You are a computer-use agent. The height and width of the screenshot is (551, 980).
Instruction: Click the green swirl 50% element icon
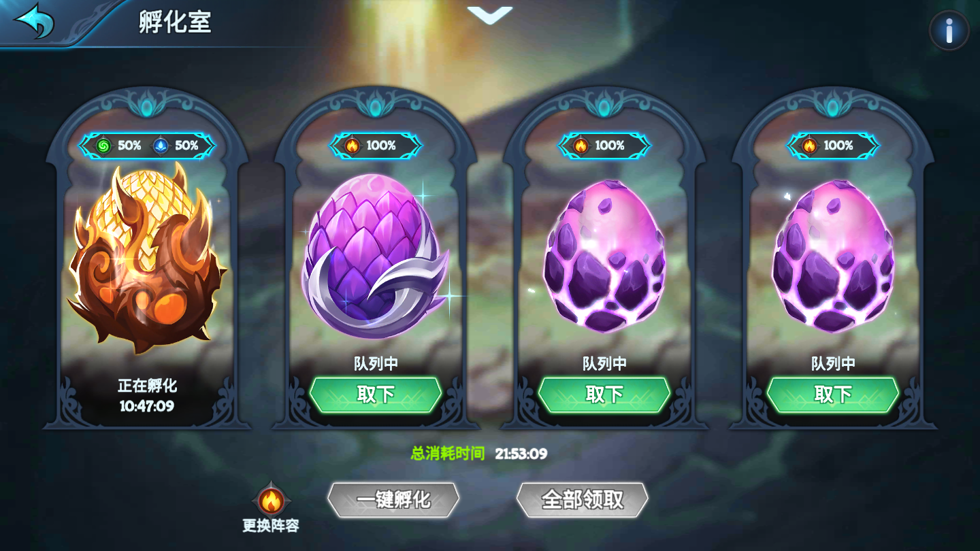[x=104, y=146]
